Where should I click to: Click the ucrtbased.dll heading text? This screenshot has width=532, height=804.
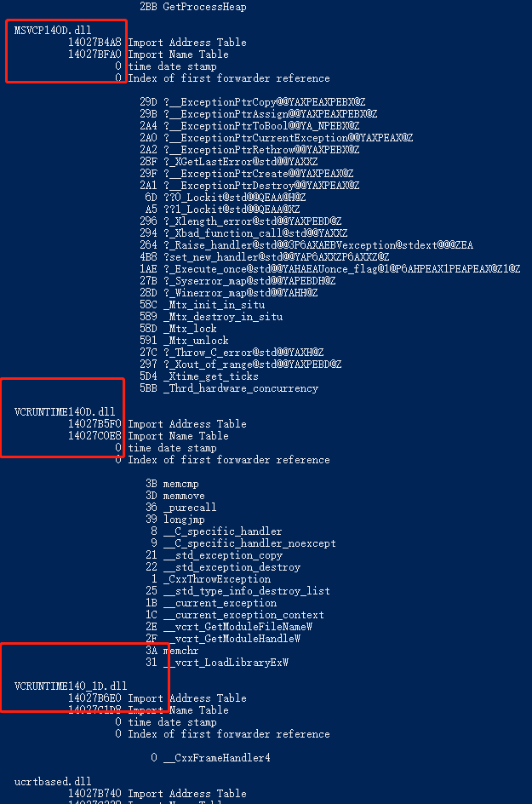53,782
